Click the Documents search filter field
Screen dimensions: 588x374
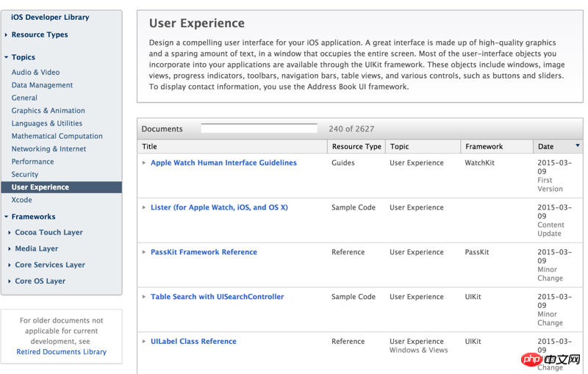click(x=259, y=129)
